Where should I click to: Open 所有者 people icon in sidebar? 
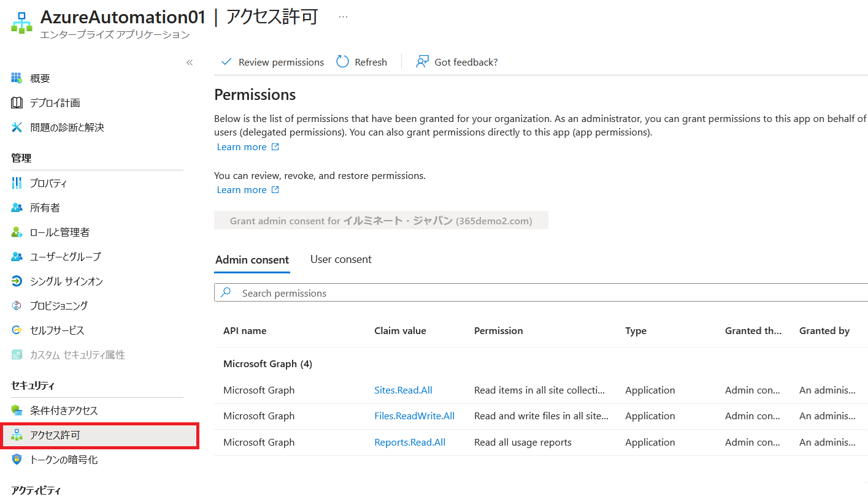pos(17,207)
